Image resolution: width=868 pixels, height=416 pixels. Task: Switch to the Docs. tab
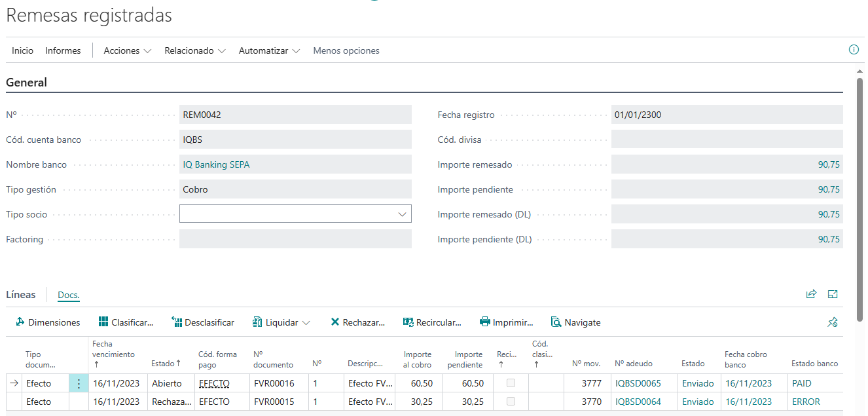point(69,295)
